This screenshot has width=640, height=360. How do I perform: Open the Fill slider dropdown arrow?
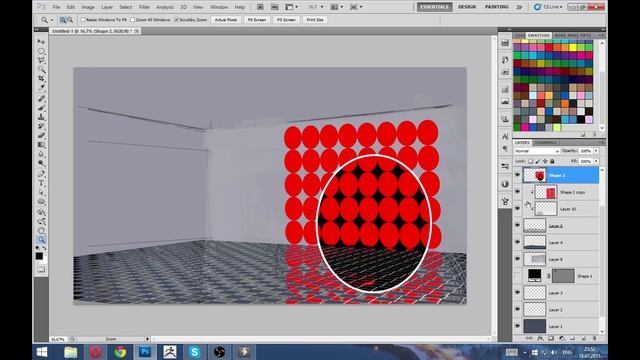coord(596,161)
